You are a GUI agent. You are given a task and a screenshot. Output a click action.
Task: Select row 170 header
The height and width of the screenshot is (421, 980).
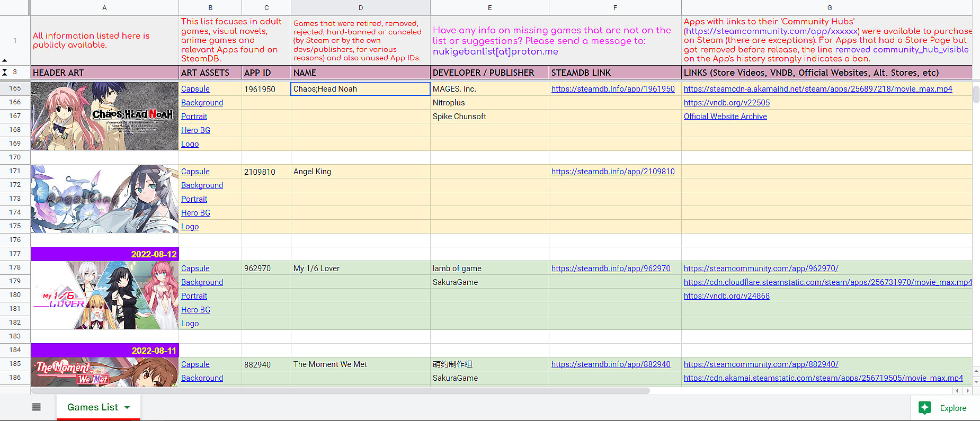pos(15,157)
